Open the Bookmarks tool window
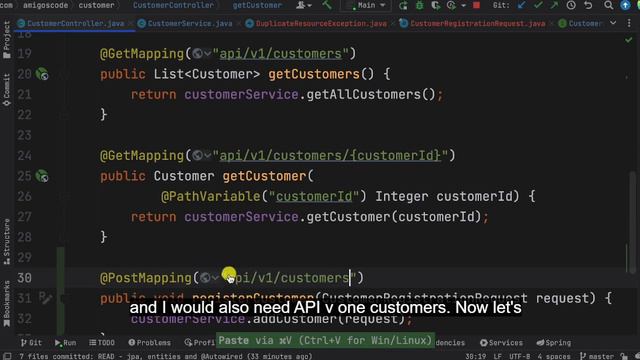Image resolution: width=640 pixels, height=360 pixels. 7,304
